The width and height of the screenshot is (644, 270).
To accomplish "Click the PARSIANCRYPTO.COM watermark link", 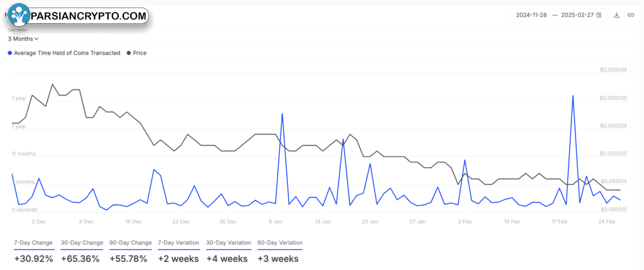I will (x=89, y=16).
